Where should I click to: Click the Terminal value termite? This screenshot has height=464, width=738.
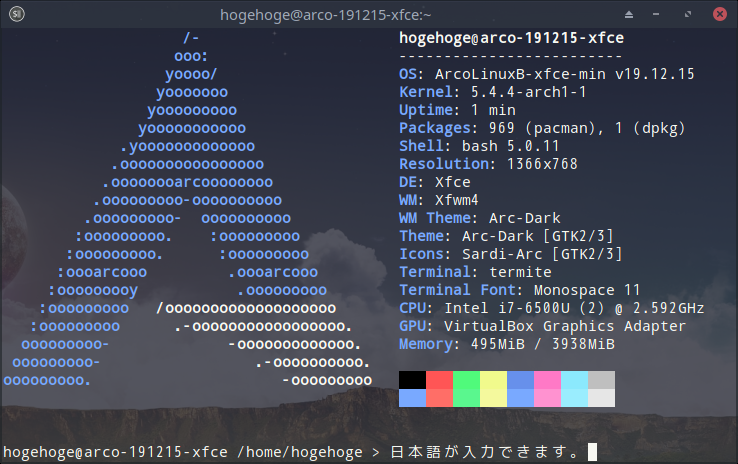pyautogui.click(x=520, y=272)
